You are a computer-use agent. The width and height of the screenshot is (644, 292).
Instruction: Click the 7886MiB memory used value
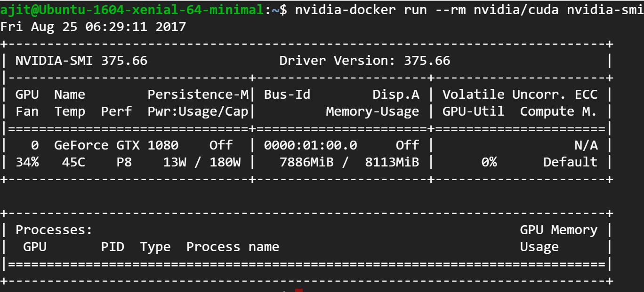(x=306, y=162)
